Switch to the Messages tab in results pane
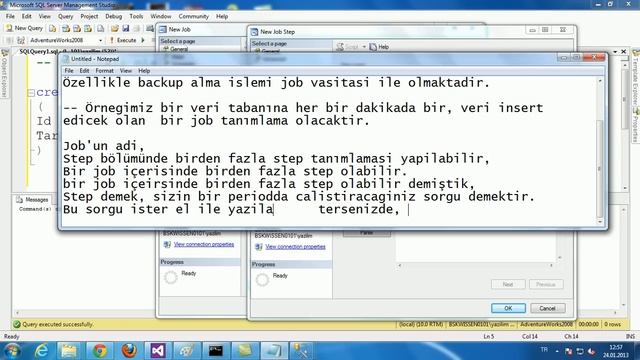Image resolution: width=640 pixels, height=360 pixels. point(33,200)
